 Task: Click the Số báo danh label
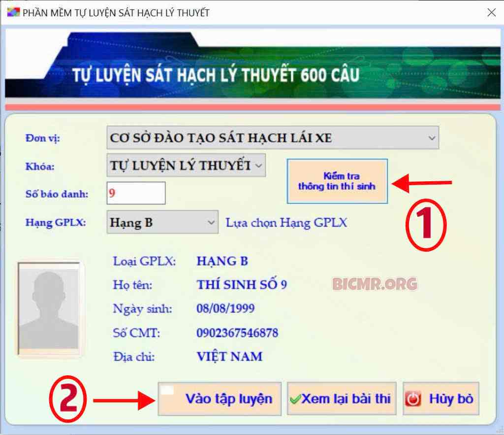[x=57, y=194]
